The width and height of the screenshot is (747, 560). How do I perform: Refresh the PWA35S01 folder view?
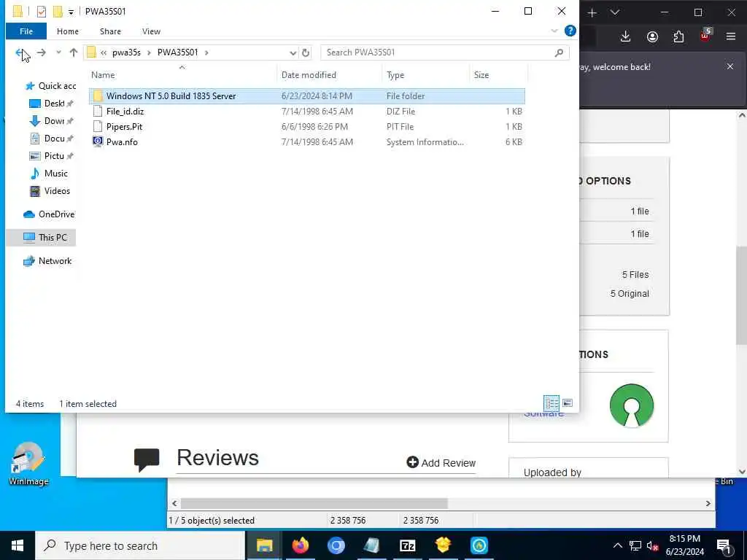(306, 52)
